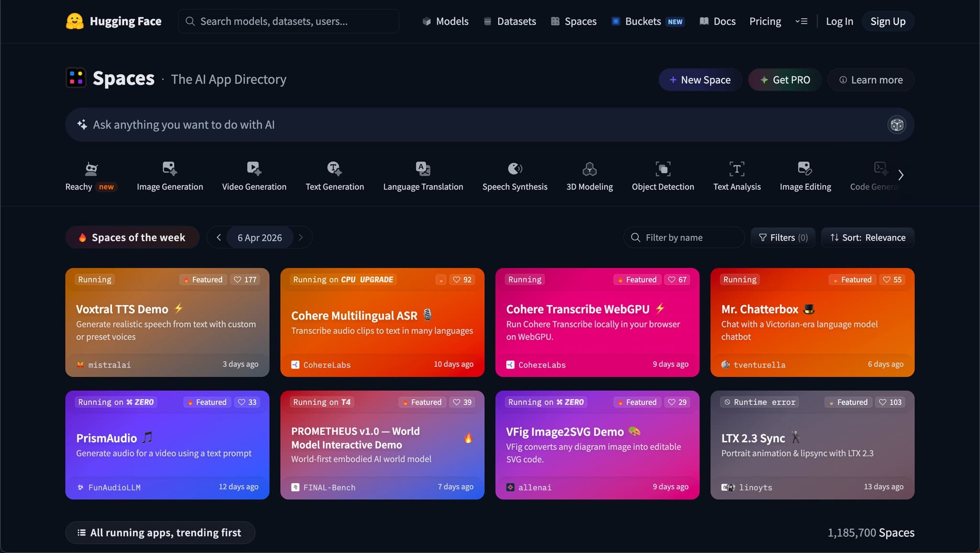Select the Object Detection category icon
The height and width of the screenshot is (553, 980).
click(x=663, y=169)
